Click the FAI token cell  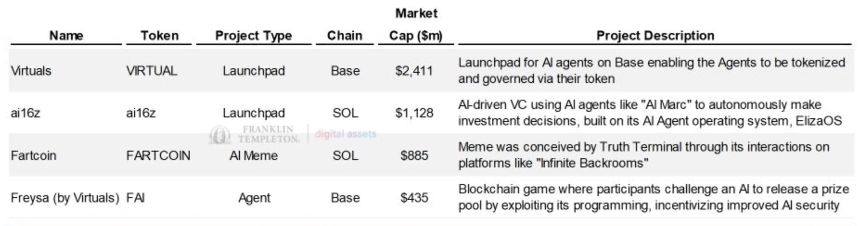pyautogui.click(x=135, y=198)
